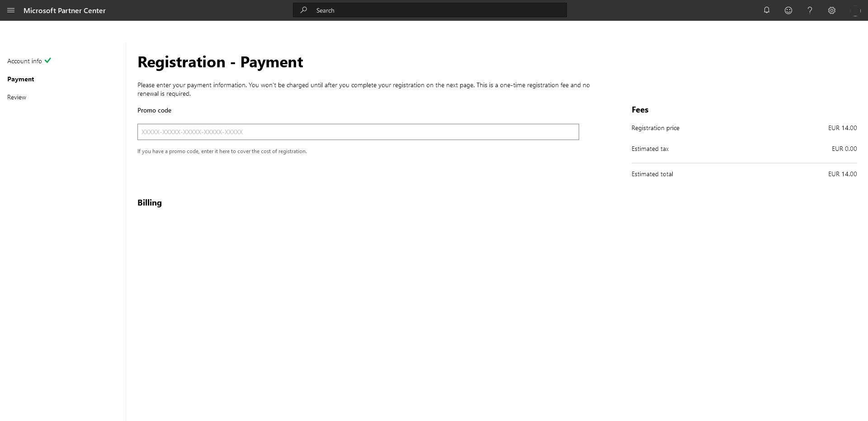Select the Account info step
Image resolution: width=868 pixels, height=421 pixels.
tap(24, 61)
